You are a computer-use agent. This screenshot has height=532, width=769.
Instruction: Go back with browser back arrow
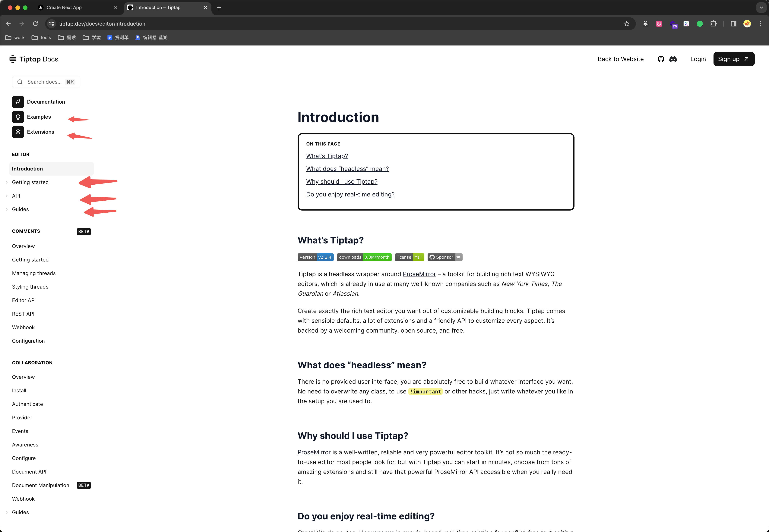pos(9,24)
